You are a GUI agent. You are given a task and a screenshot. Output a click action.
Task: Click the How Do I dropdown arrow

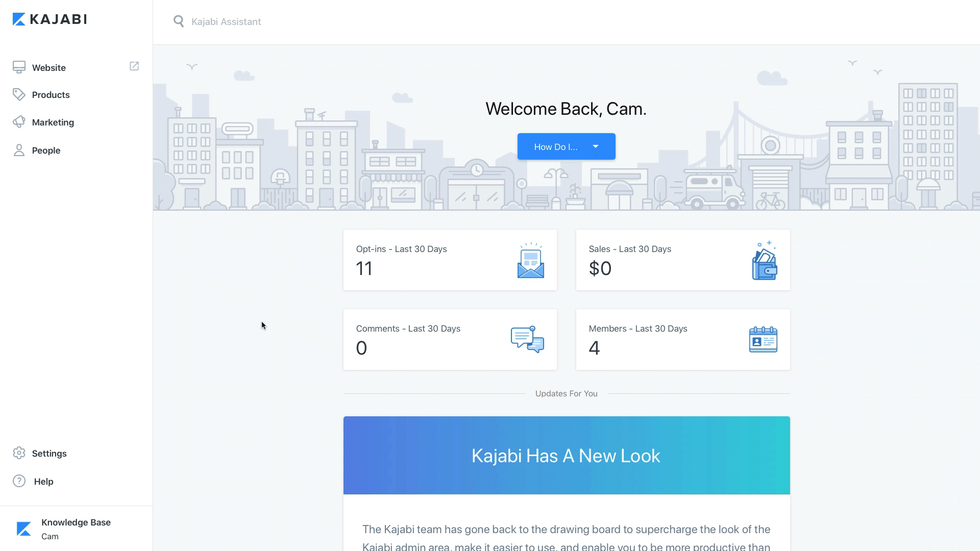596,146
